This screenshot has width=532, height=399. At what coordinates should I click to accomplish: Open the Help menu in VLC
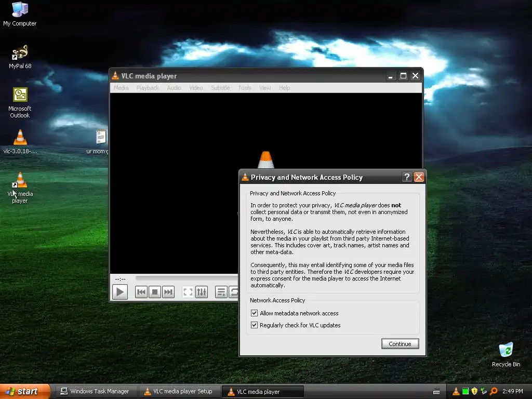click(285, 88)
